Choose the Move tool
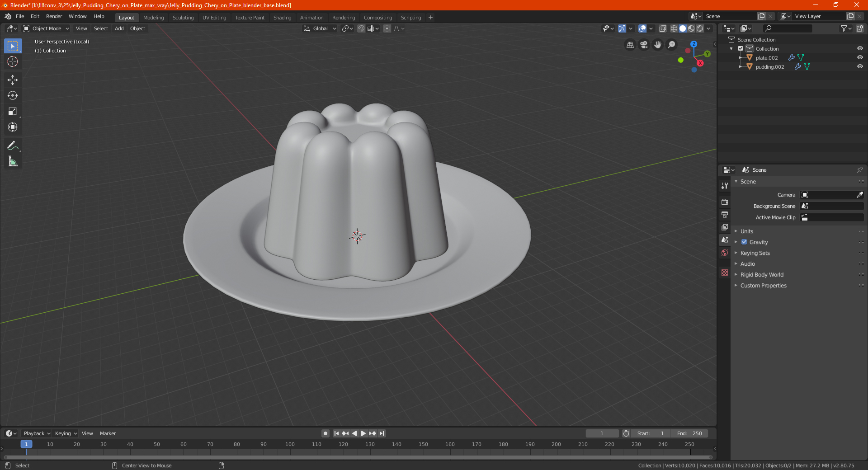This screenshot has width=868, height=470. (x=13, y=80)
